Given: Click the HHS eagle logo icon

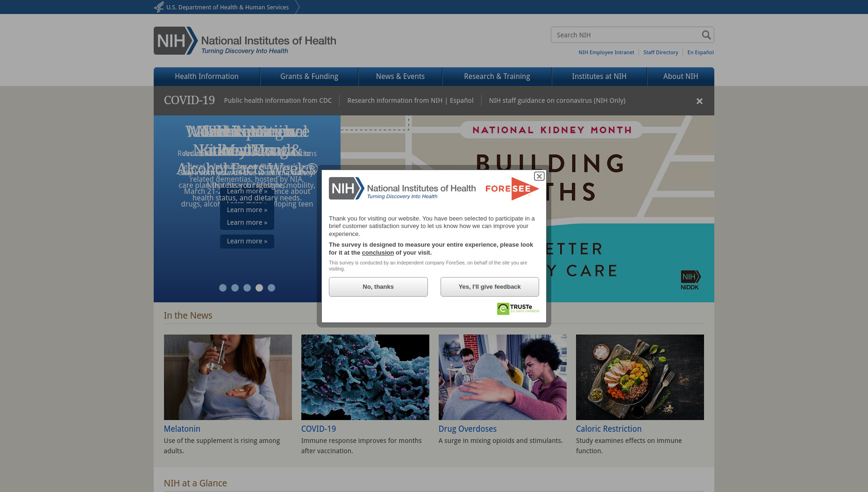Looking at the screenshot, I should 159,7.
